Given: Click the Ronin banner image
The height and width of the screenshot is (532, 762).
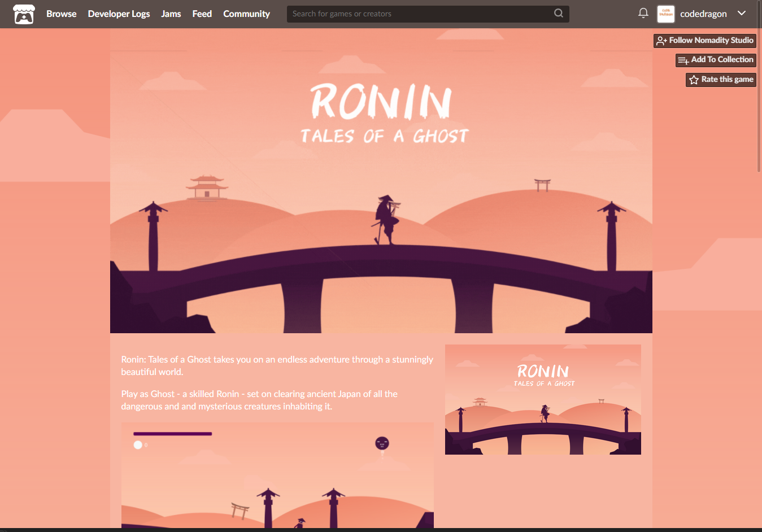Looking at the screenshot, I should 381,181.
